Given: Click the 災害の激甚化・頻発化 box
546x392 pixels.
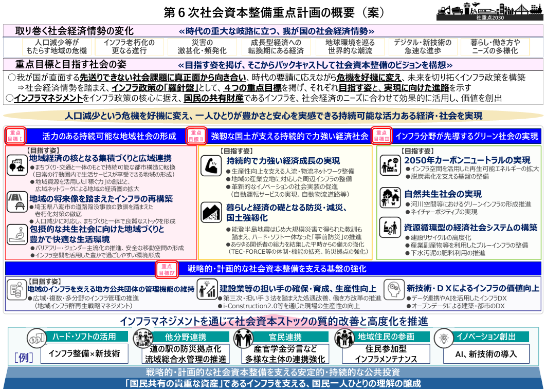Looking at the screenshot, I should coord(203,47).
